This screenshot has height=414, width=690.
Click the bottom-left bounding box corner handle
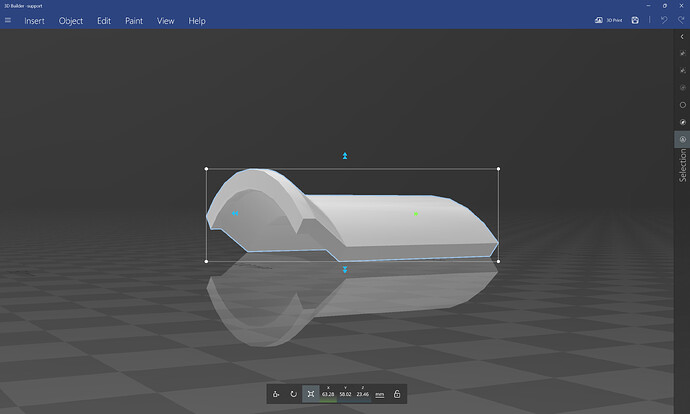(206, 261)
